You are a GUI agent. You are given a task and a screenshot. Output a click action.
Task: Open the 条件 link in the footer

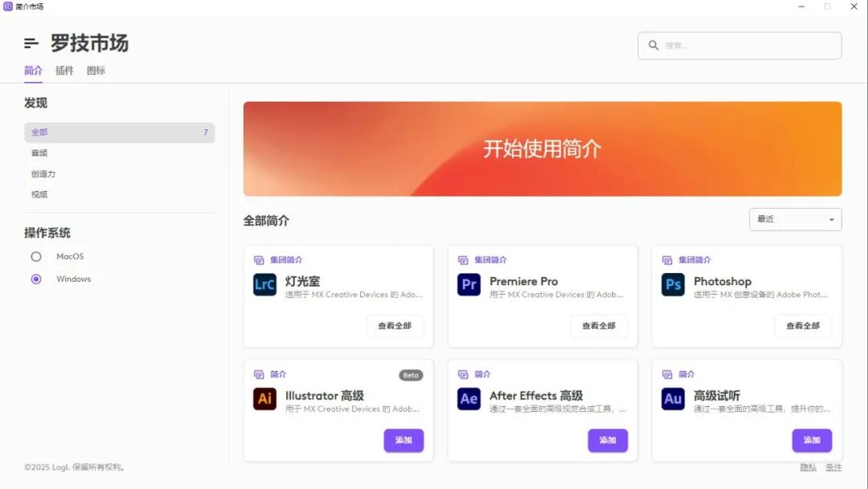(833, 467)
